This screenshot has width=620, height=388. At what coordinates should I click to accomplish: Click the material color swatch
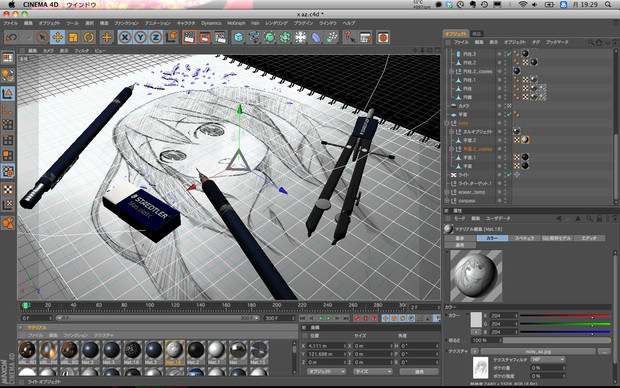click(x=476, y=320)
